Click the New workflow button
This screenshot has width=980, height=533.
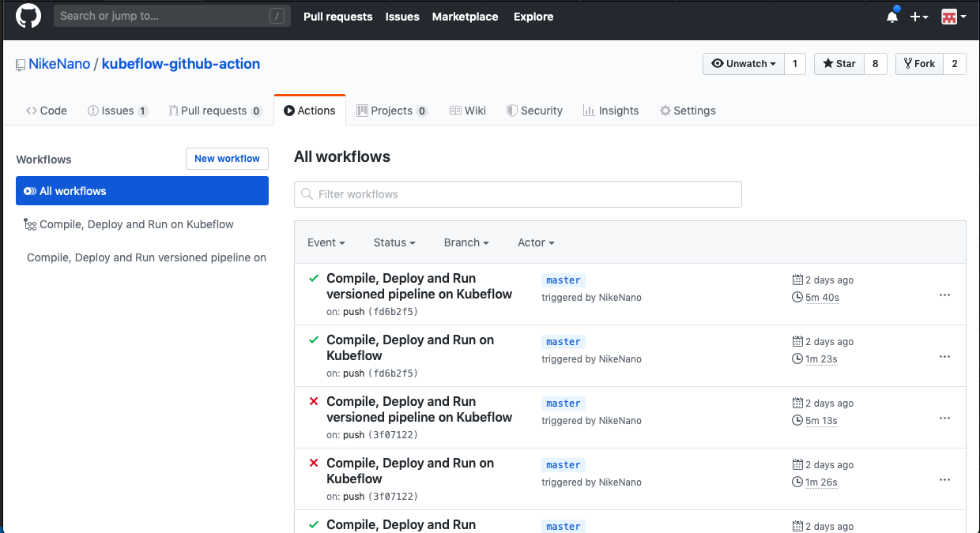pos(227,159)
